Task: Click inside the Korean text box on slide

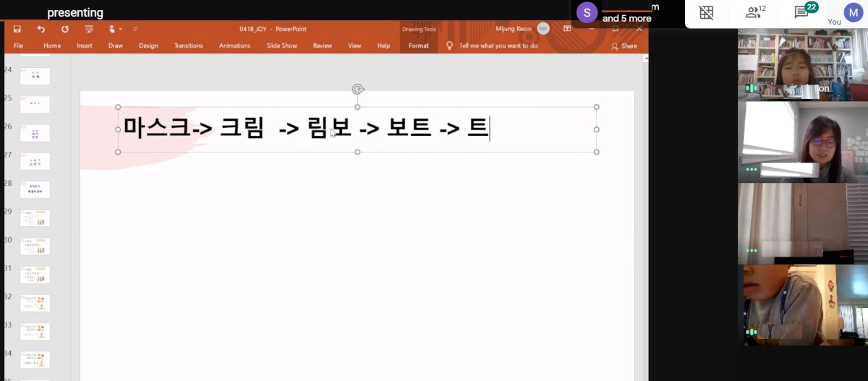Action: coord(304,129)
